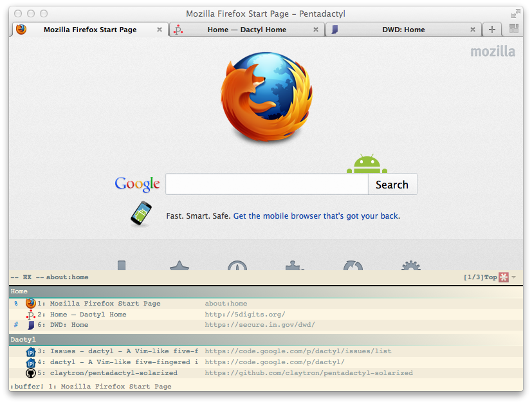Image resolution: width=532 pixels, height=404 pixels.
Task: Click the ':buffer!' command line text
Action: (x=27, y=387)
